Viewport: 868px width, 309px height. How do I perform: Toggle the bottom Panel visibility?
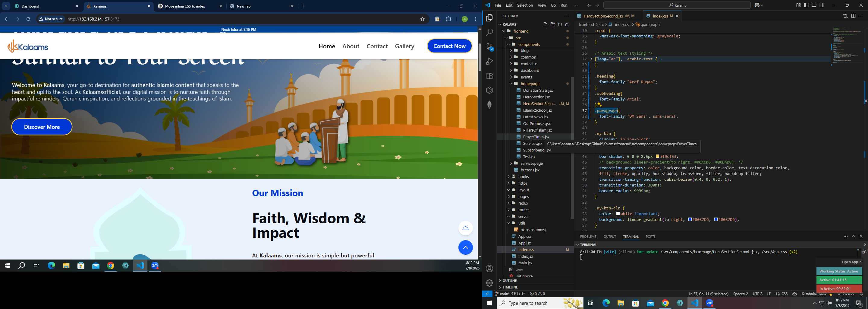814,5
